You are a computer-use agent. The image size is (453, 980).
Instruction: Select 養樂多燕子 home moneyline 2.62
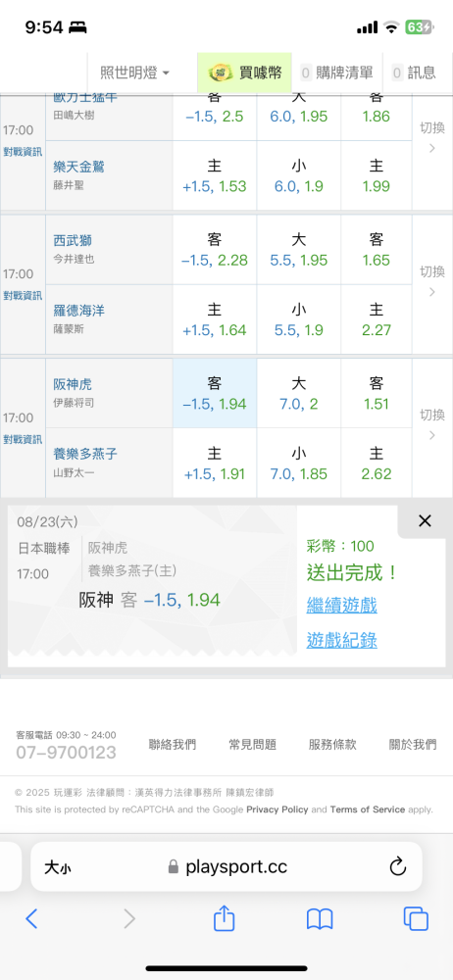pos(377,464)
